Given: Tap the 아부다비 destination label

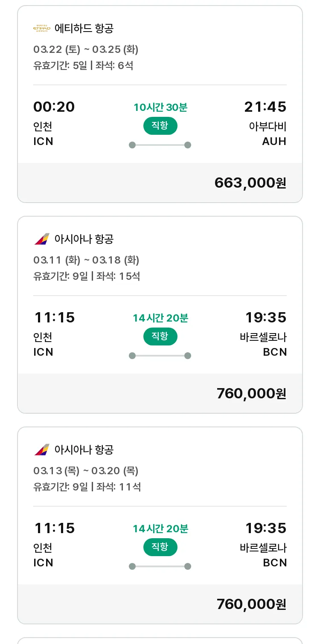Looking at the screenshot, I should (268, 127).
